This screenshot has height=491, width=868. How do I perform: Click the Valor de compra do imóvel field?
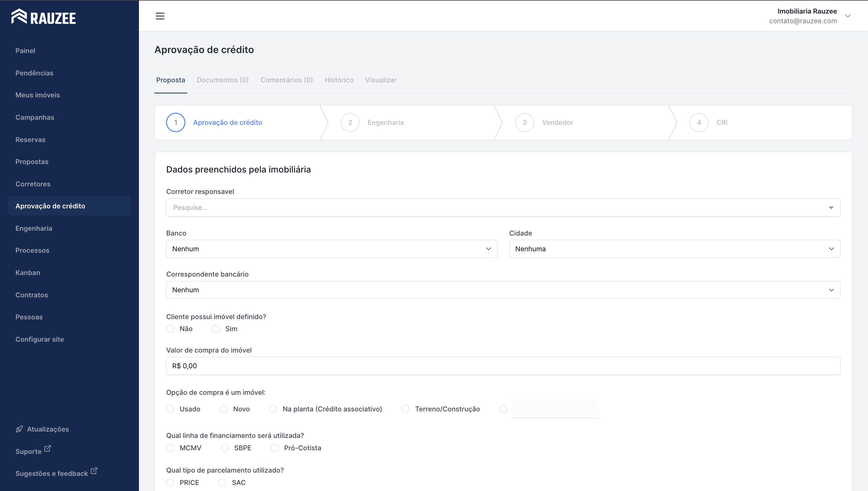click(503, 366)
